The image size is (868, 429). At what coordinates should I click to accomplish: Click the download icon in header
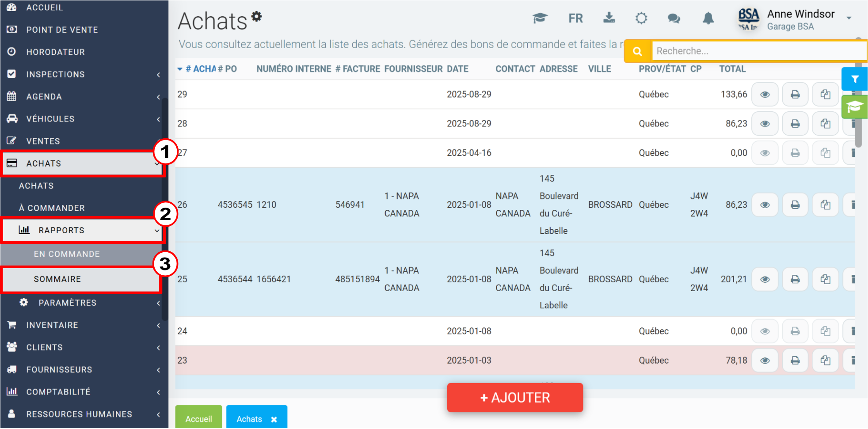(x=609, y=18)
